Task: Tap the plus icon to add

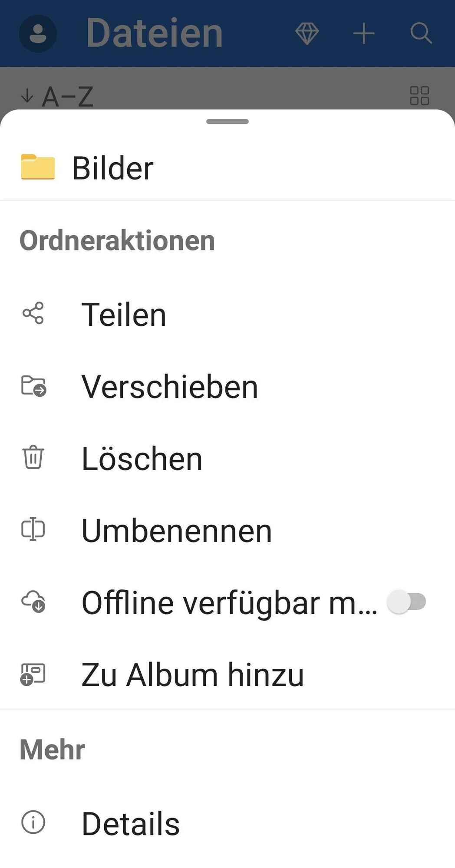Action: (363, 33)
